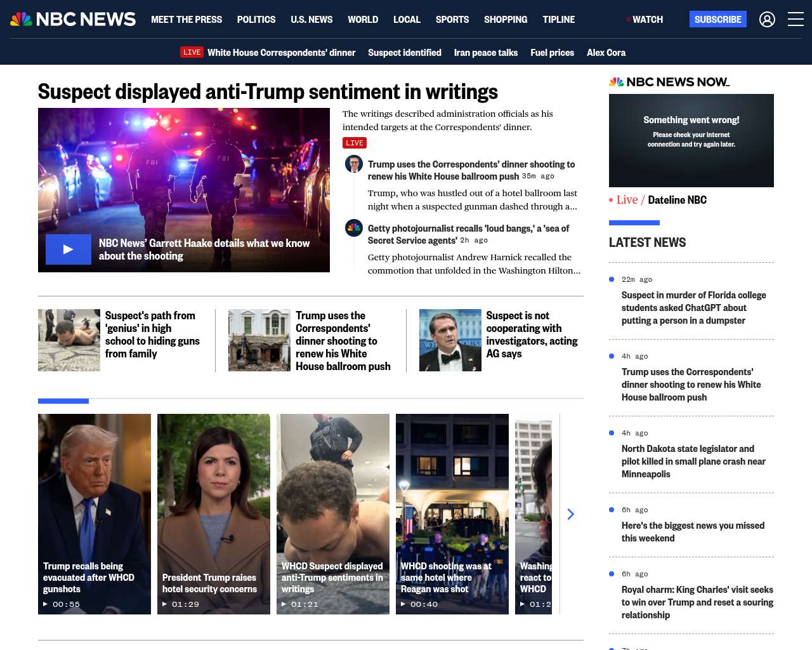
Task: Click NBC peacock avatar beside Getty photojournalist story
Action: point(354,228)
